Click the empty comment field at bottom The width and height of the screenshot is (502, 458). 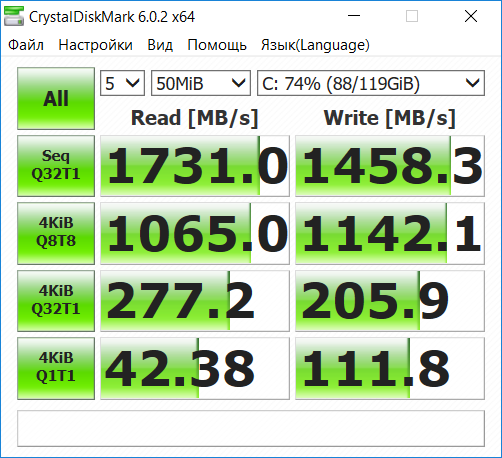(x=251, y=428)
